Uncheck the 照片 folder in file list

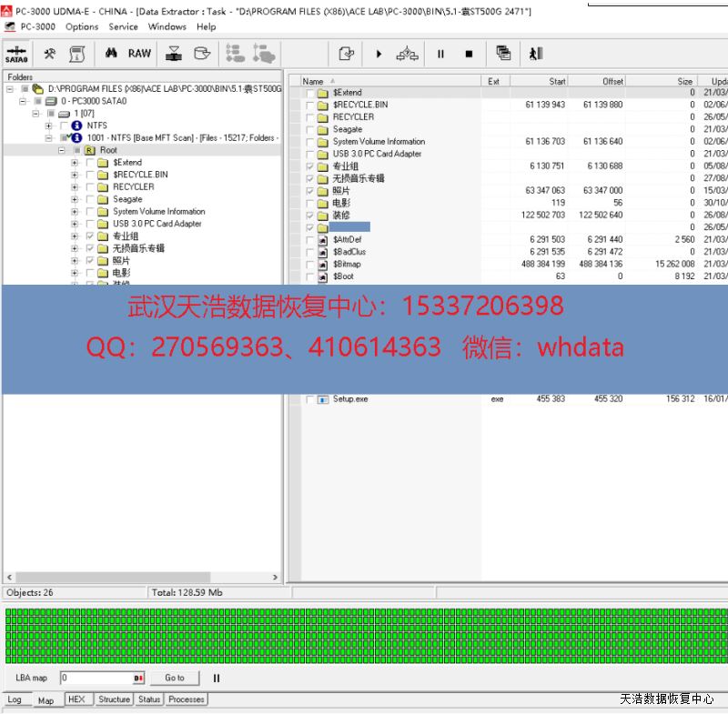[310, 191]
